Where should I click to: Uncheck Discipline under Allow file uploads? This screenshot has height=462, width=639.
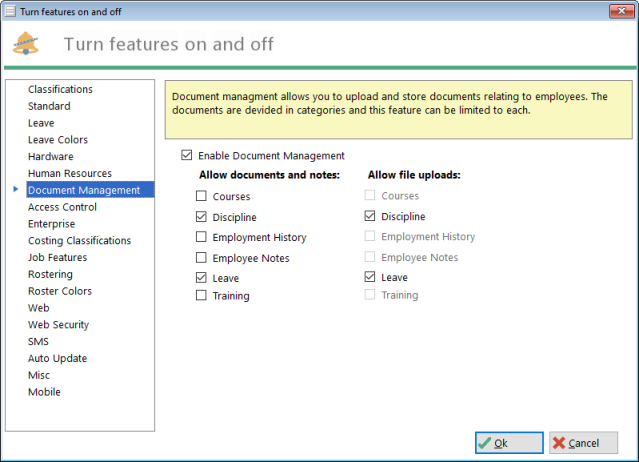[370, 216]
